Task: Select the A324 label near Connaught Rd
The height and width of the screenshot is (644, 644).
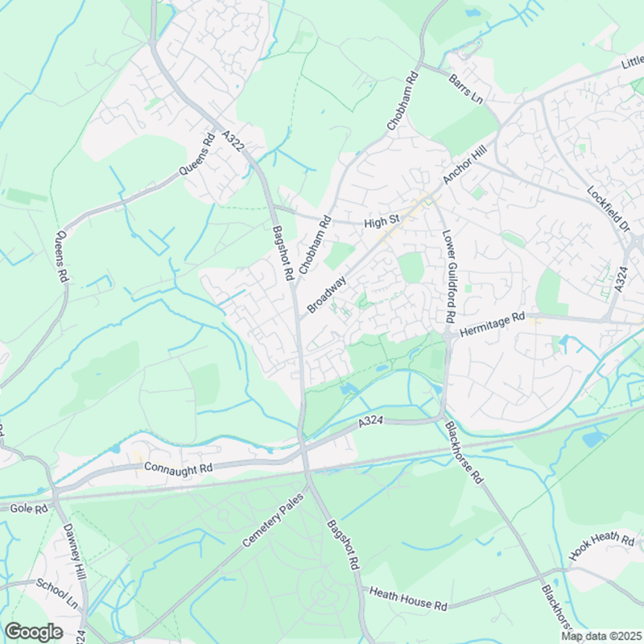Action: tap(371, 422)
